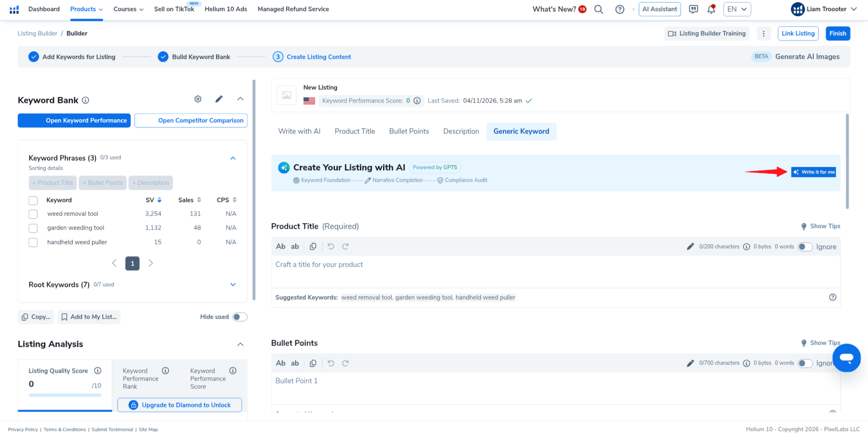Enable the Hide used toggle
The height and width of the screenshot is (438, 868).
(240, 317)
